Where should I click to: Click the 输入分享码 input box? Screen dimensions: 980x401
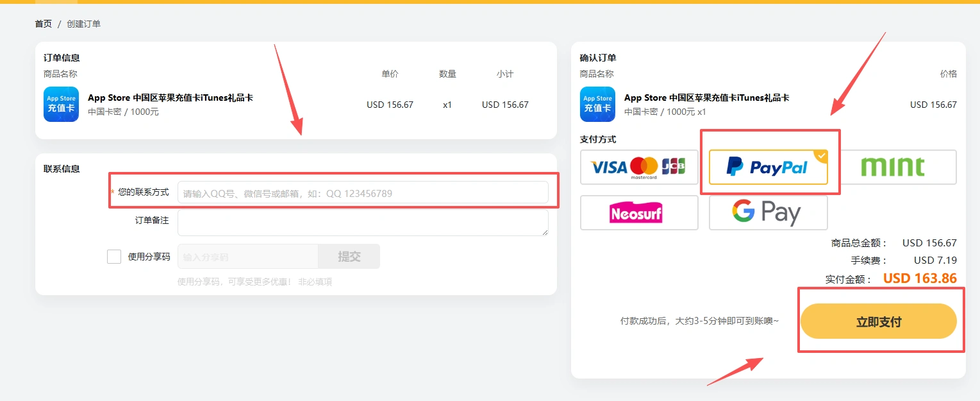pyautogui.click(x=247, y=257)
